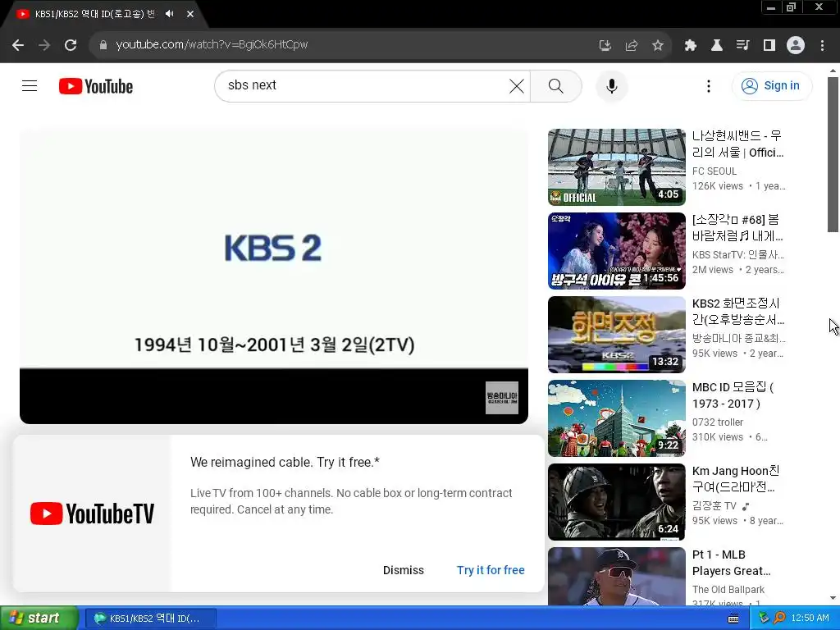Viewport: 840px width, 630px height.
Task: Open The Old Ballpark channel link
Action: tap(728, 589)
